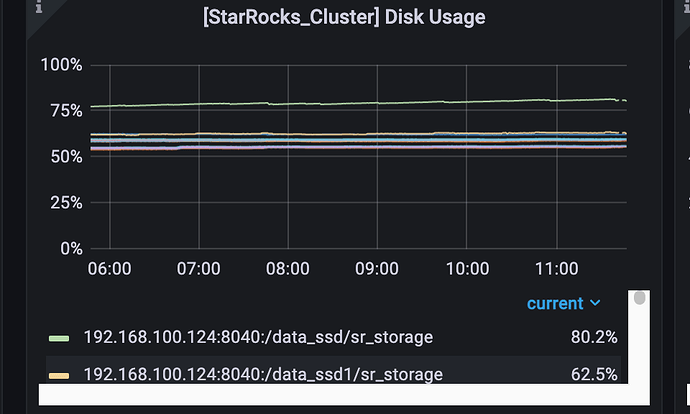
Task: Open the panel info icon in corner
Action: [39, 6]
